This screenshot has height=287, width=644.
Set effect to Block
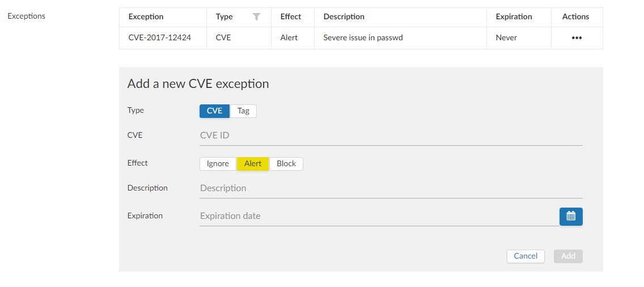click(x=286, y=164)
